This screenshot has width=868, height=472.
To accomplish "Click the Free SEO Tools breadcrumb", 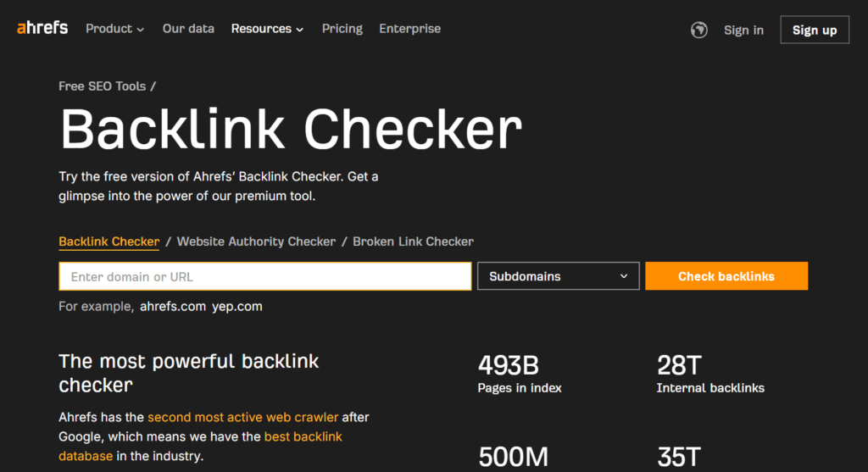I will (102, 86).
